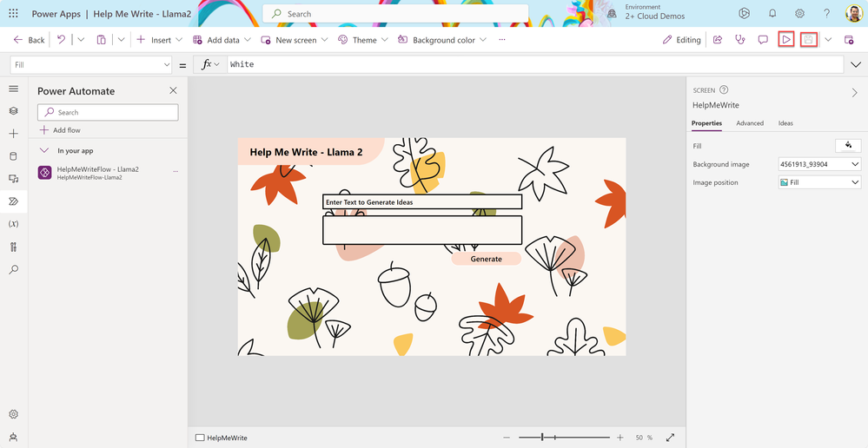Open the Background image dropdown

click(820, 164)
